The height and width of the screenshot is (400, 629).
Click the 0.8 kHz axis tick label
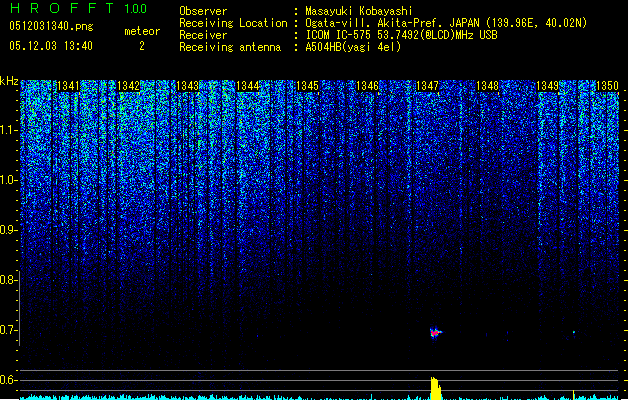pyautogui.click(x=8, y=280)
